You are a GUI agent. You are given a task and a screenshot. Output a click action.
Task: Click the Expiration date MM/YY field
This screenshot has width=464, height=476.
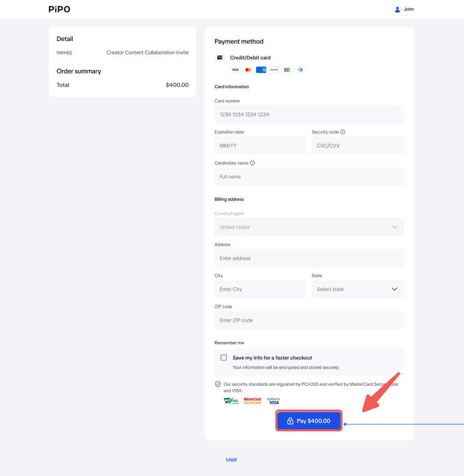(x=260, y=145)
